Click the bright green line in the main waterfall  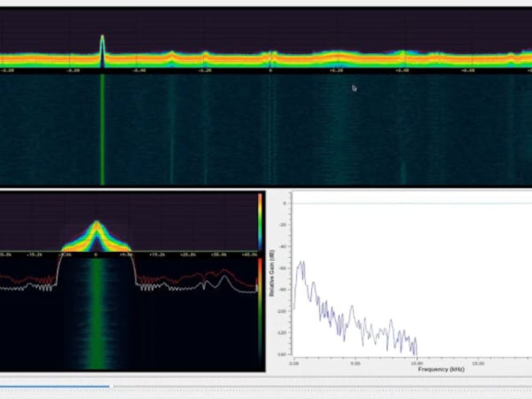pos(102,130)
